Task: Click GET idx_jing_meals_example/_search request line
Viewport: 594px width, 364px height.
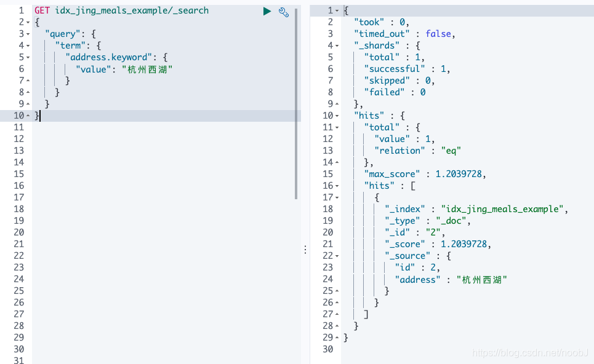Action: [122, 10]
